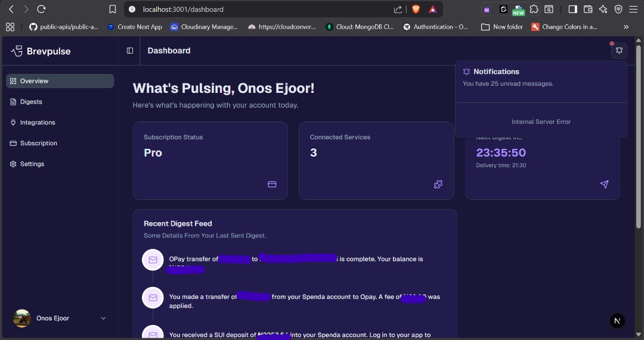Open Digests in sidebar
The width and height of the screenshot is (644, 340).
coord(60,102)
